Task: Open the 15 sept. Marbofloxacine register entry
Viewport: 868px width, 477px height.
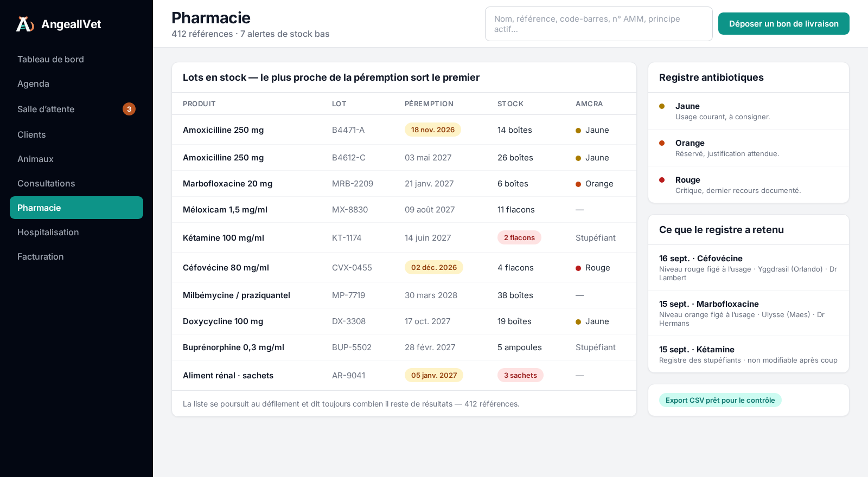Action: [x=749, y=313]
